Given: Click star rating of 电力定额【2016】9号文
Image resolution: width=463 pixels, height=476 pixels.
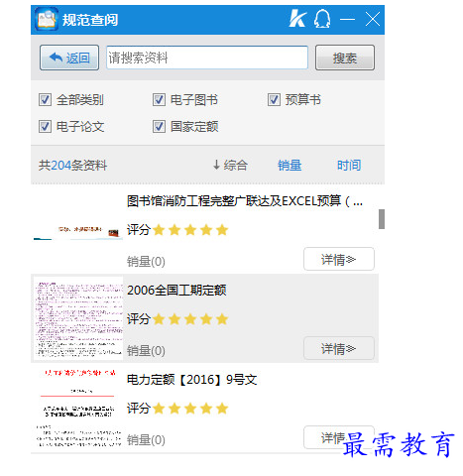Looking at the screenshot, I should [x=190, y=409].
